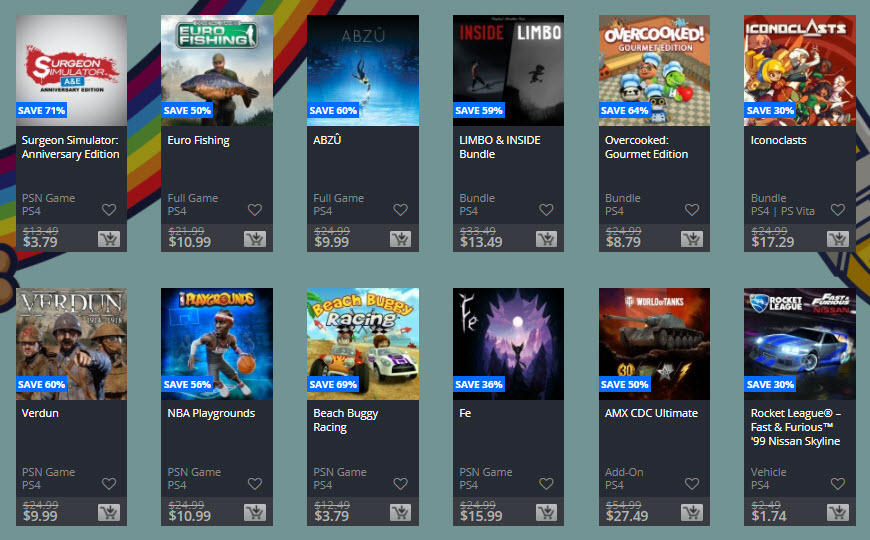Add Iconoclasts to cart
This screenshot has height=540, width=870.
(837, 239)
